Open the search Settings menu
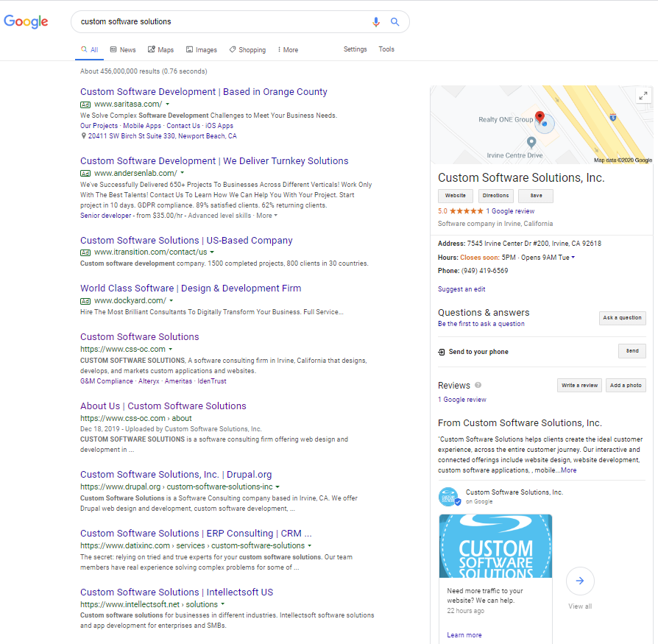658x644 pixels. click(355, 49)
